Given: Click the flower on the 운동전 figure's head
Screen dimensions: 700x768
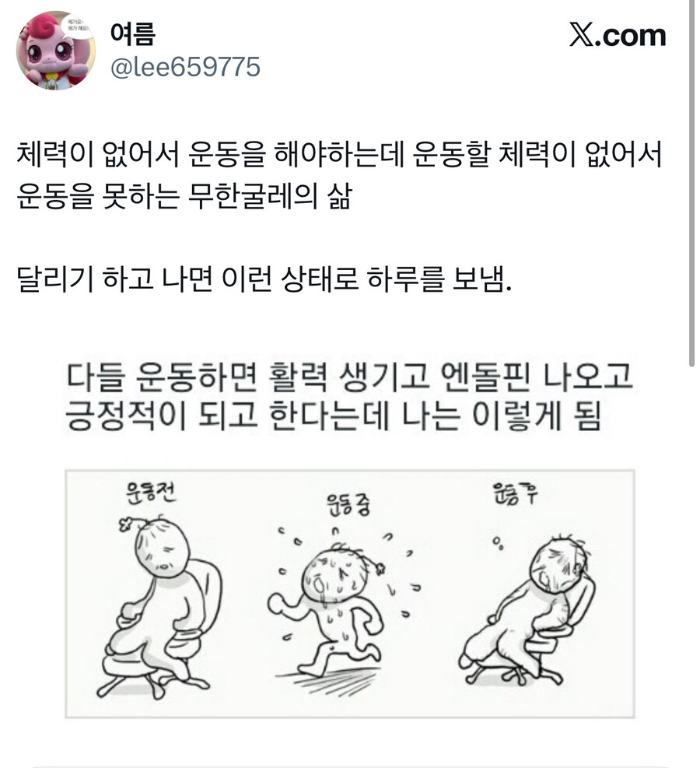Looking at the screenshot, I should [x=125, y=524].
